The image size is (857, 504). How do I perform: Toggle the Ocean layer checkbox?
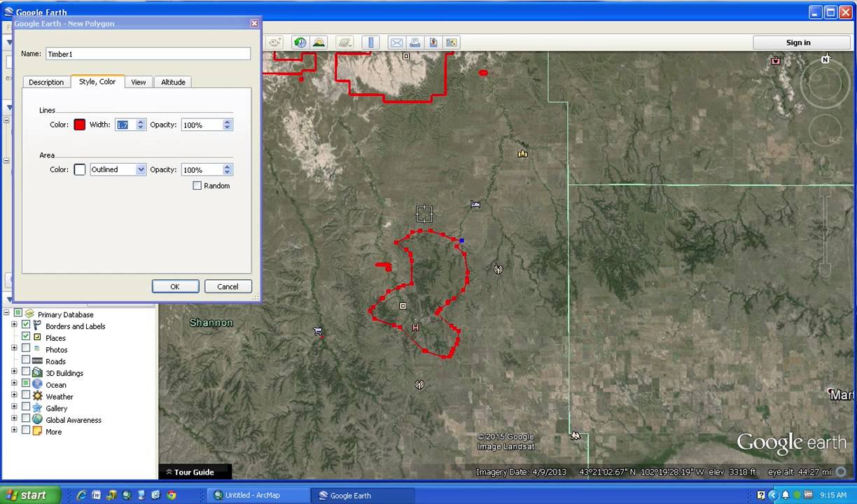[26, 384]
